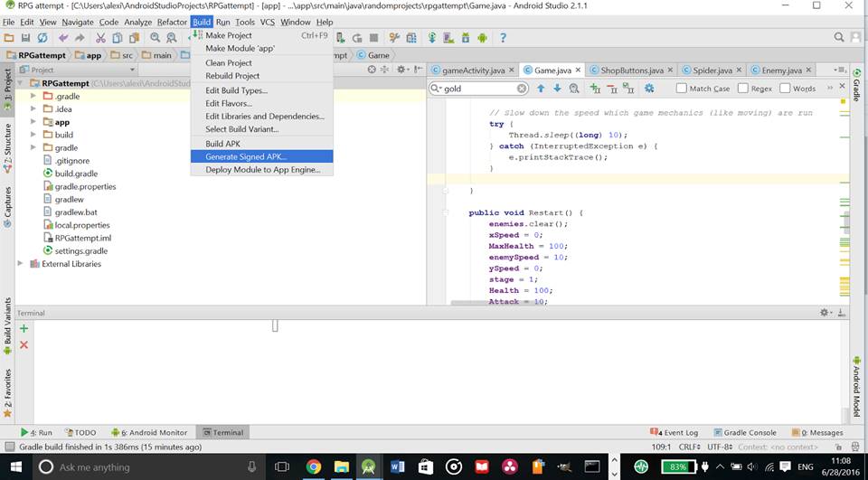Select Build APK menu entry
This screenshot has width=868, height=480.
(262, 144)
